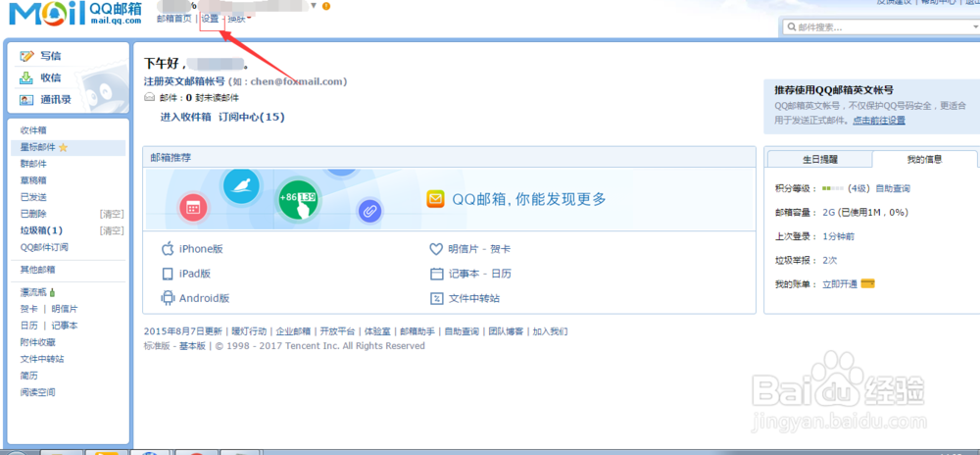Click the red calendar circle in banner
This screenshot has height=455, width=980.
coord(193,208)
